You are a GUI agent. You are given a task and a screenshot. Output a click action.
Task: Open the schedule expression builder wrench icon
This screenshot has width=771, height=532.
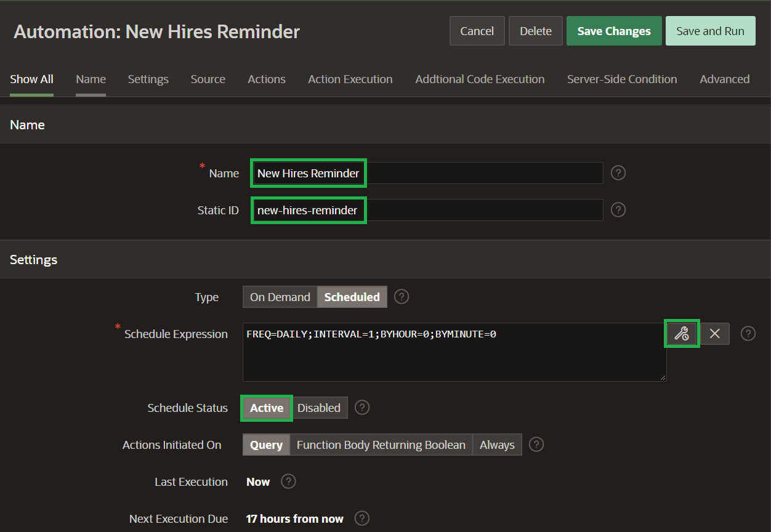pos(681,334)
